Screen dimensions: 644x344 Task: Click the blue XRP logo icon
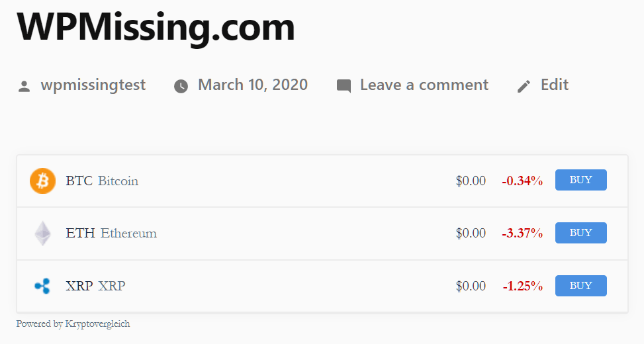pyautogui.click(x=42, y=286)
